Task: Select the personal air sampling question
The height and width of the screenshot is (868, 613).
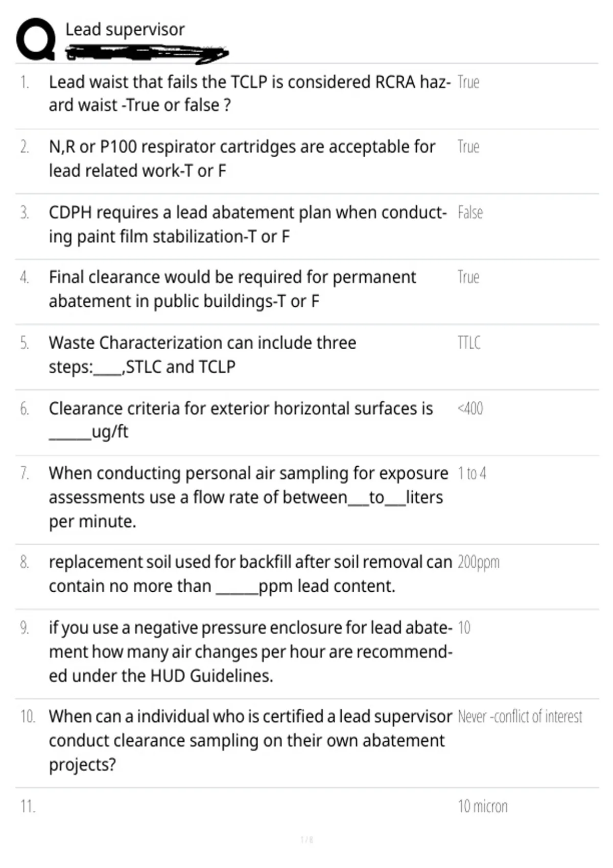Action: [249, 497]
